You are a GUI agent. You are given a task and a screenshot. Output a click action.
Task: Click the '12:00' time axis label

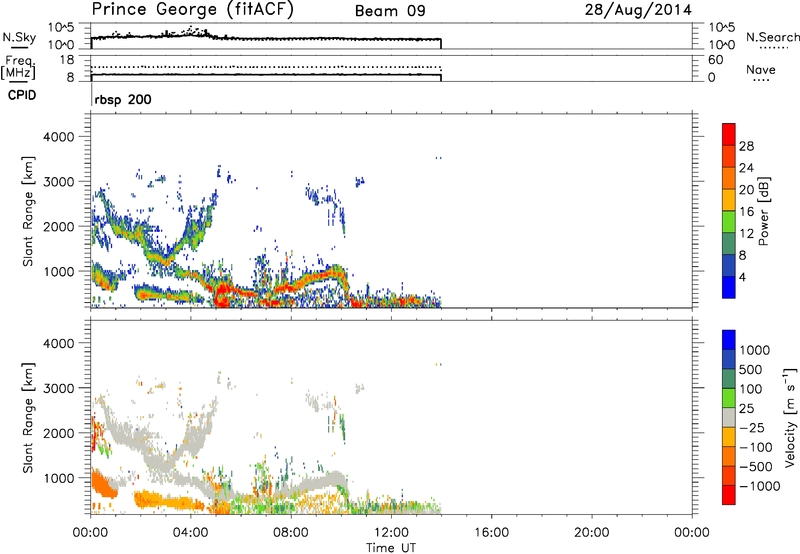(391, 533)
